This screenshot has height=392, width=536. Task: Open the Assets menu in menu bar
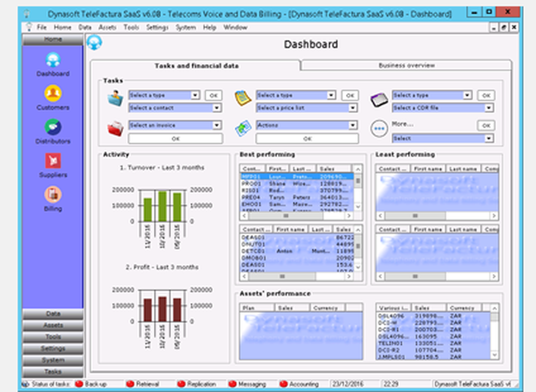tap(107, 27)
